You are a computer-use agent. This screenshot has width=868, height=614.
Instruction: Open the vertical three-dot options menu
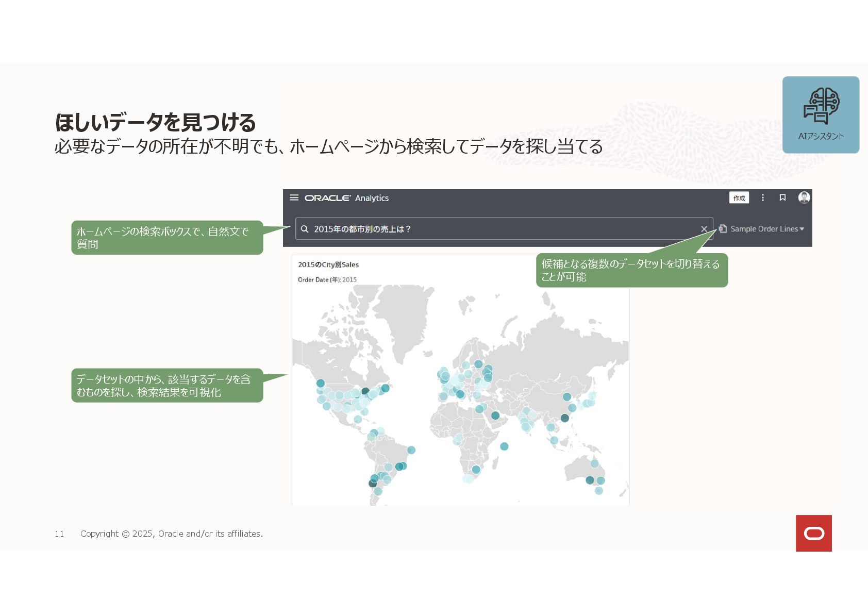click(763, 197)
